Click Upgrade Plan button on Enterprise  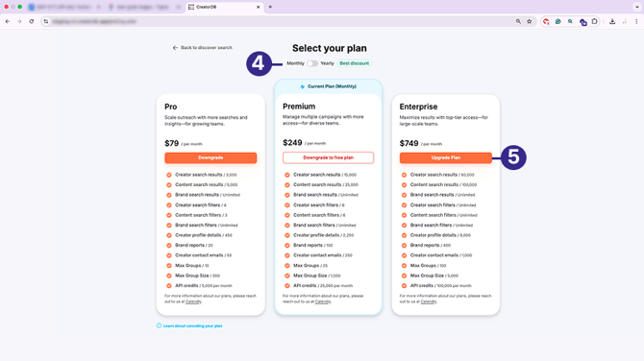(x=446, y=157)
